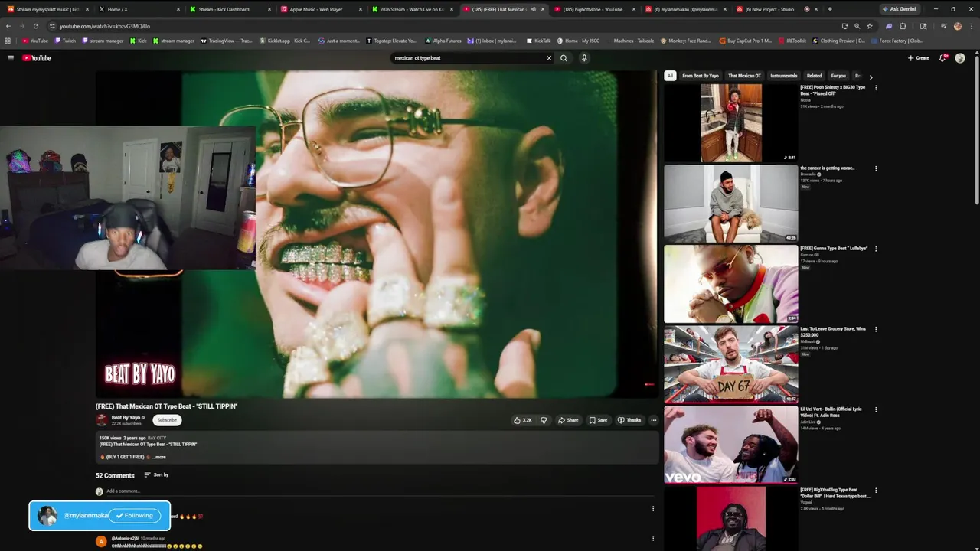Open more actions ellipsis below video
This screenshot has height=551, width=980.
pyautogui.click(x=653, y=420)
